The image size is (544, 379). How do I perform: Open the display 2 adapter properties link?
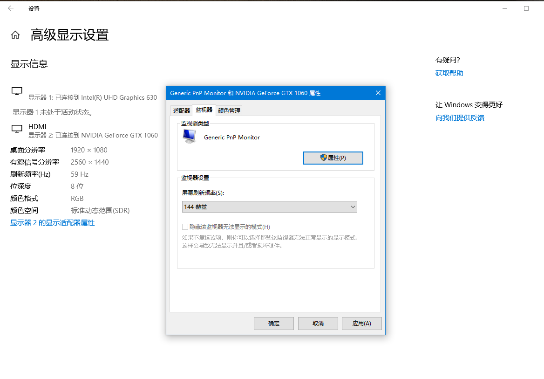[52, 223]
